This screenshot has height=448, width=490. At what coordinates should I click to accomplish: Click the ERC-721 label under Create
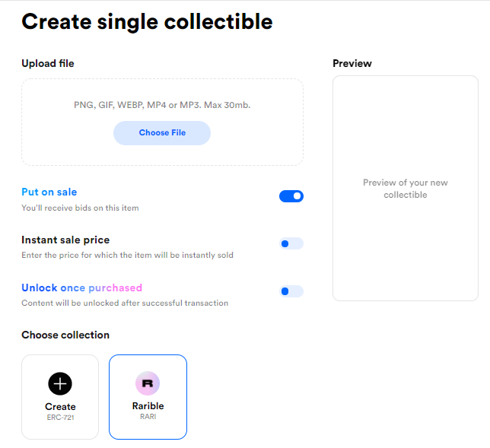pos(60,418)
